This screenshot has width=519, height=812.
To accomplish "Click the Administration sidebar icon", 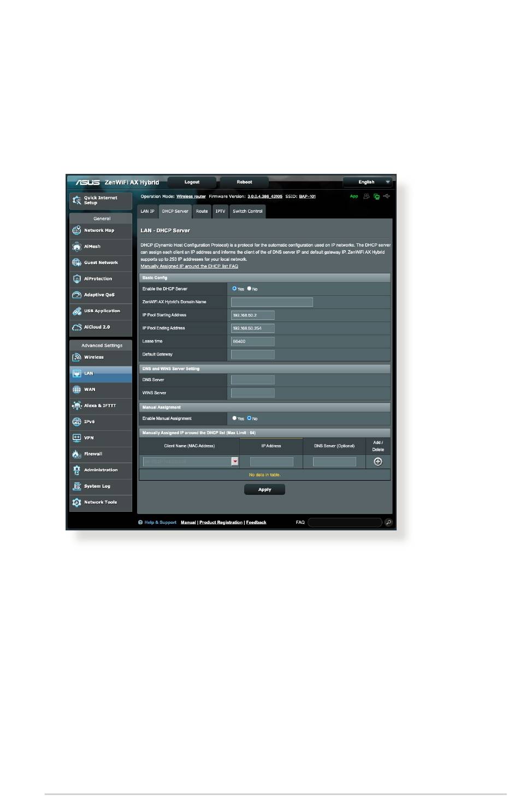I will (x=76, y=470).
